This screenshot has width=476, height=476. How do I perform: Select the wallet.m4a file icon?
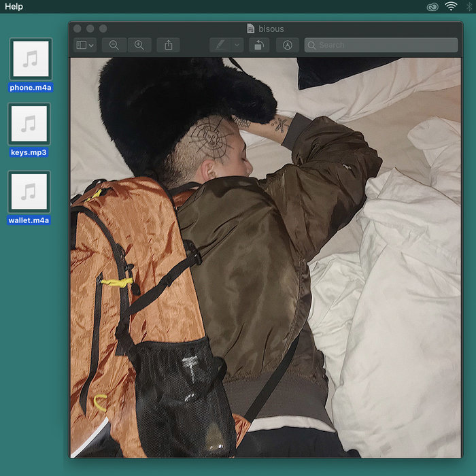tap(29, 192)
